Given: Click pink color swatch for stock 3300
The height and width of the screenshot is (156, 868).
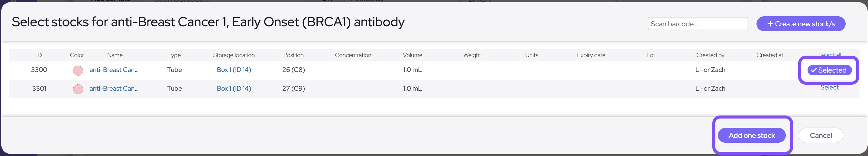Looking at the screenshot, I should pos(78,70).
